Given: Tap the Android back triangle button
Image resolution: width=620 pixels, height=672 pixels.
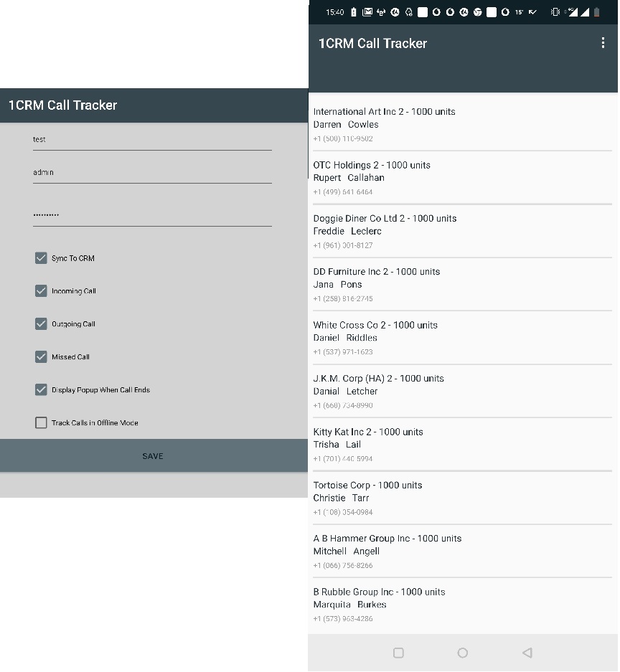Looking at the screenshot, I should (x=527, y=653).
